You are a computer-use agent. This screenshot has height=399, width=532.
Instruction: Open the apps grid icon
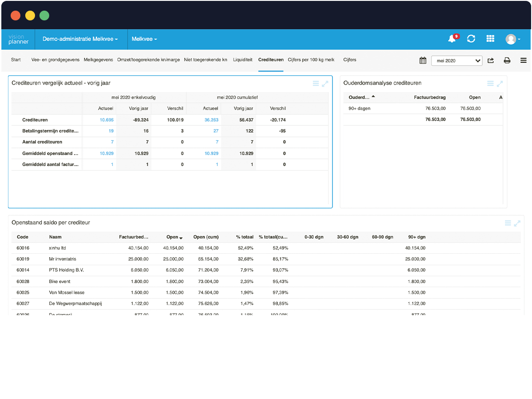click(490, 39)
